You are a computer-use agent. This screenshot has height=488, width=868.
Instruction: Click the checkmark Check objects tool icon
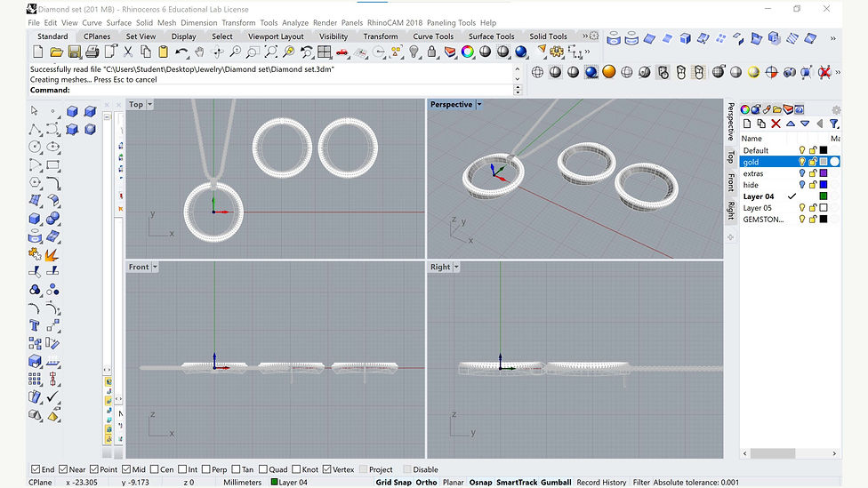pos(52,396)
